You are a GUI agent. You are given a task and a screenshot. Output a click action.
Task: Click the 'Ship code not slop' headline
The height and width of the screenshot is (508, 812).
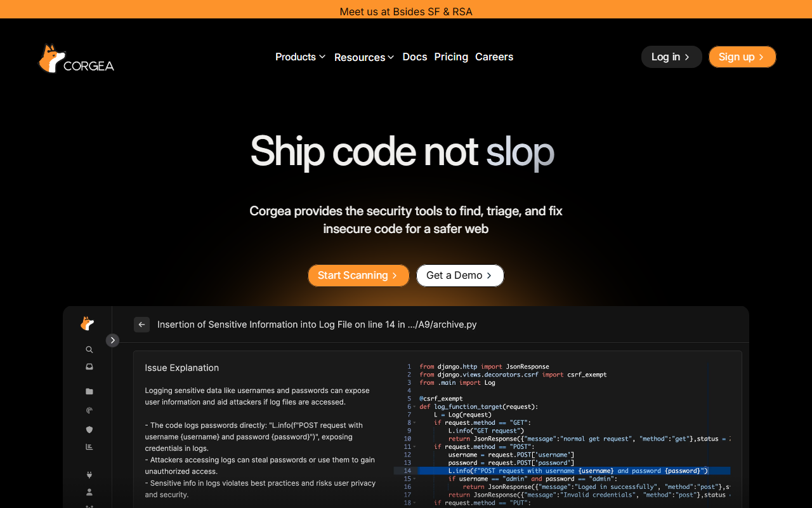coord(402,151)
